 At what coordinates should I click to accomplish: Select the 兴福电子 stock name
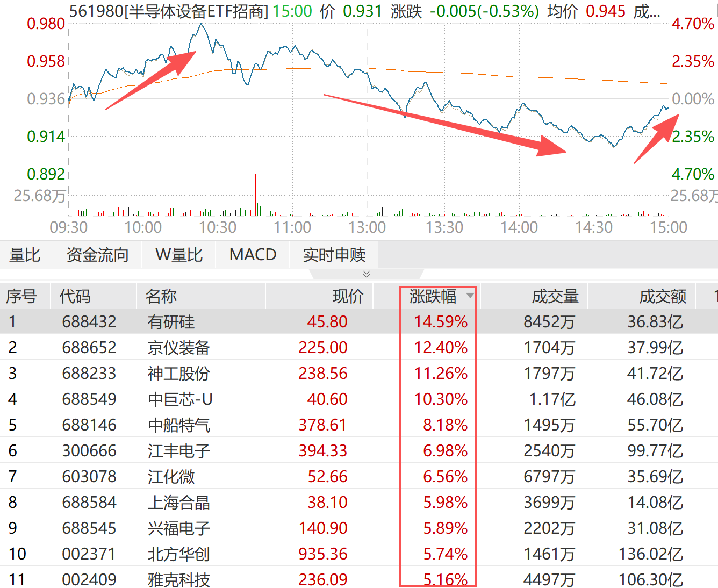click(x=178, y=528)
